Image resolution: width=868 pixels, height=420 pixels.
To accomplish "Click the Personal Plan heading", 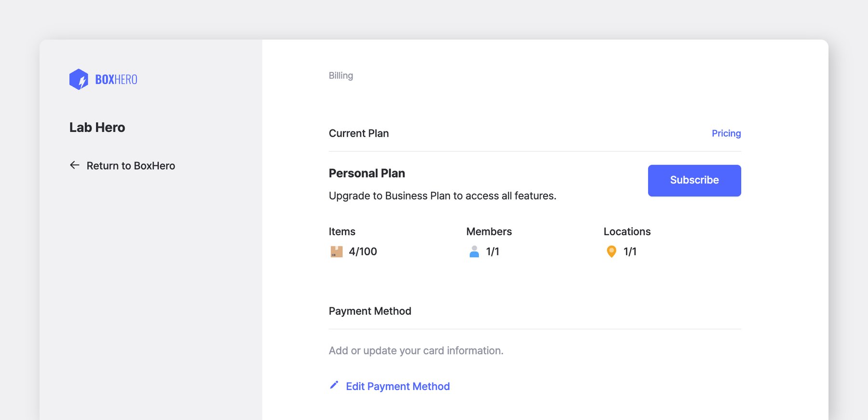I will (366, 173).
